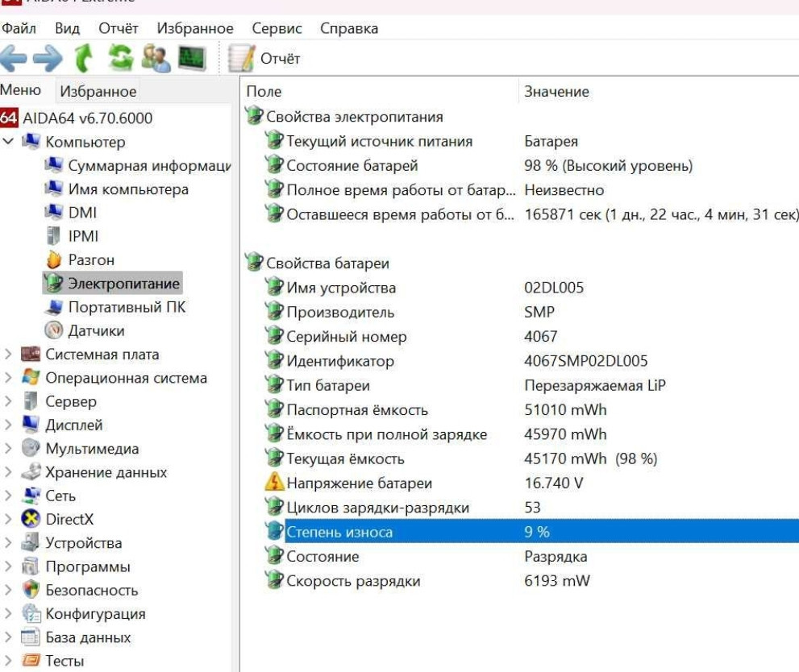Select the Портативный ПК tree item
The width and height of the screenshot is (799, 672).
[x=126, y=307]
